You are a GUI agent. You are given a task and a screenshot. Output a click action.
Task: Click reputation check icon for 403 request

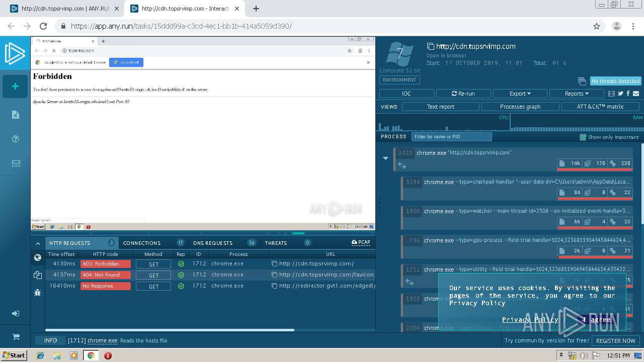tap(181, 263)
